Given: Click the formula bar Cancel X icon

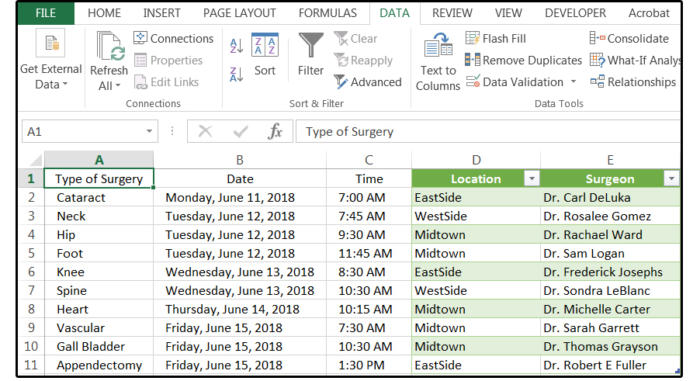Looking at the screenshot, I should pos(205,131).
